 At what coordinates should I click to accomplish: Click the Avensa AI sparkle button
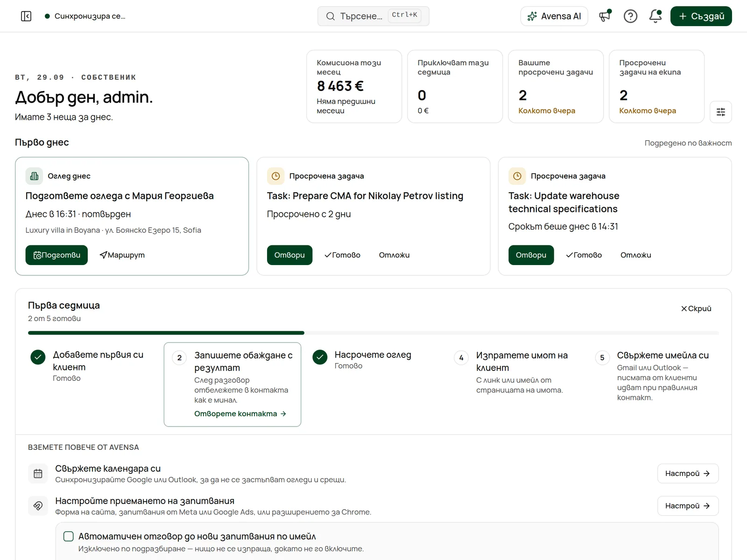[x=554, y=16]
